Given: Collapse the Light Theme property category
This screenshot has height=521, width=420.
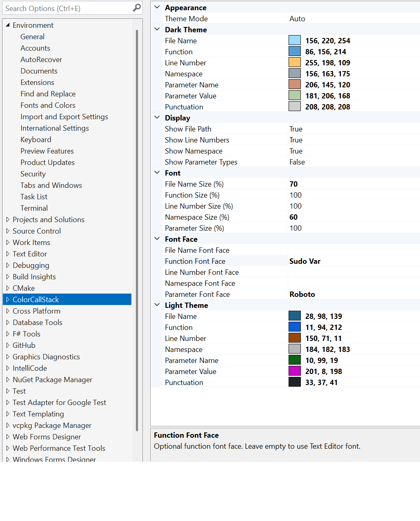Looking at the screenshot, I should pyautogui.click(x=157, y=305).
